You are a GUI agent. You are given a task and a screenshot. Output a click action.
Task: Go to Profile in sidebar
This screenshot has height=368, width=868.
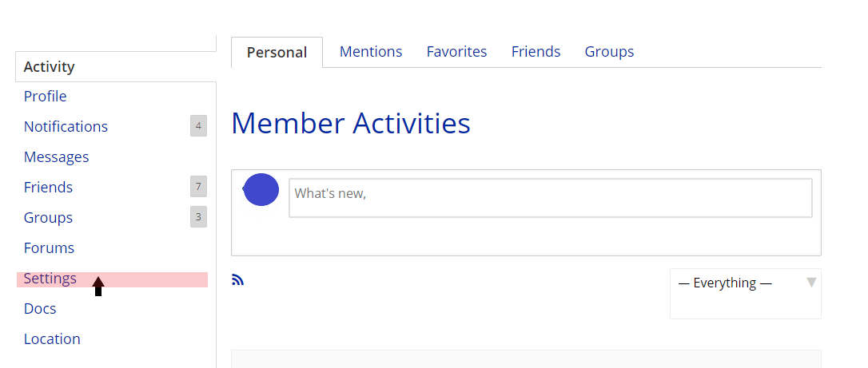pos(46,96)
